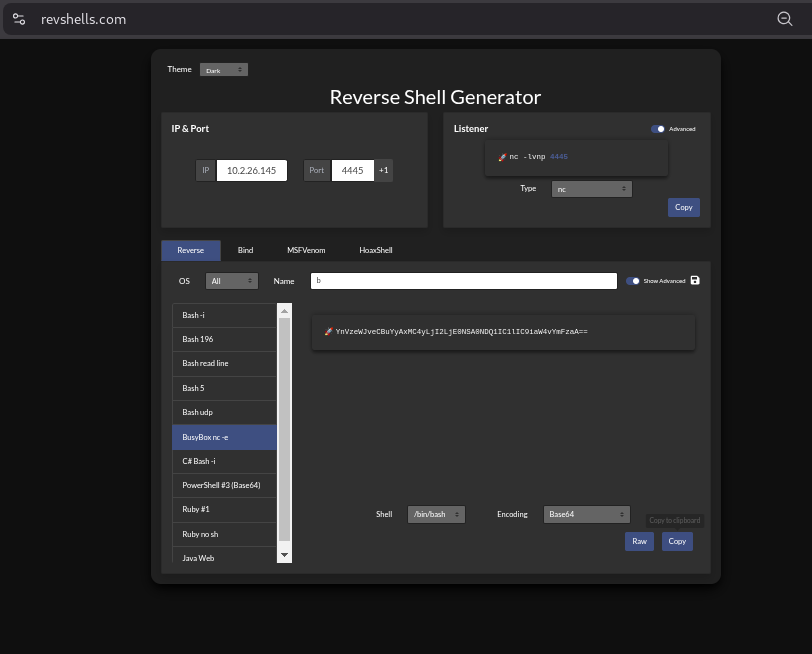Click the scroll up arrow of the shell list
This screenshot has width=812, height=654.
click(x=284, y=311)
